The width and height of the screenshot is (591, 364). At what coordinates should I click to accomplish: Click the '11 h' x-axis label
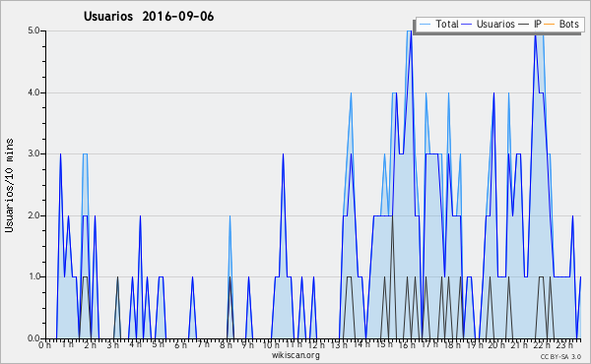[x=294, y=344]
